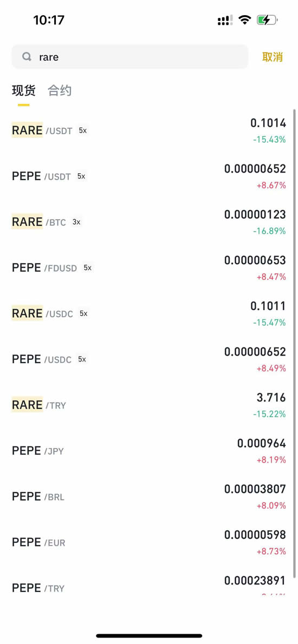Select the PEPE/JPY pair row
Screen dimensions: 298x644
pos(149,451)
